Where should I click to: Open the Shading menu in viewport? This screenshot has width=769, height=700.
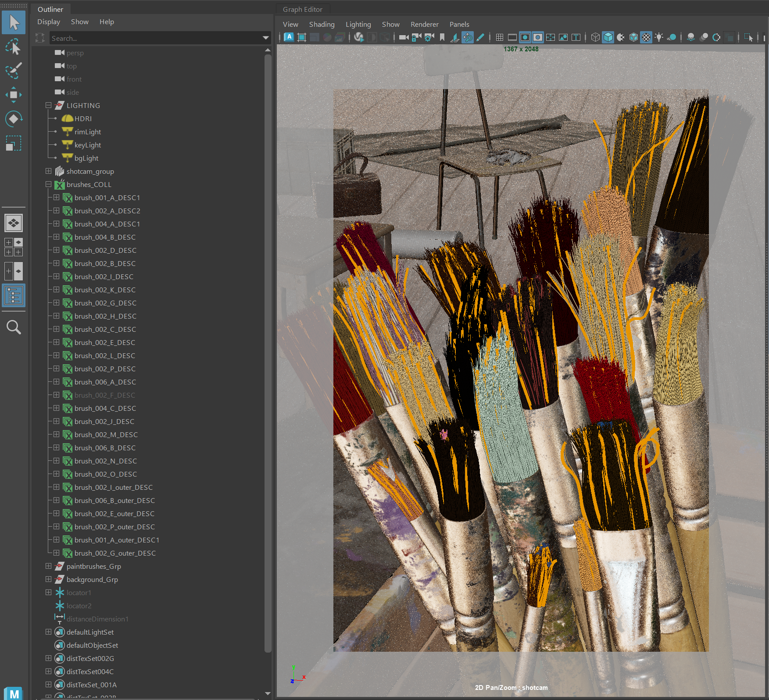point(322,25)
